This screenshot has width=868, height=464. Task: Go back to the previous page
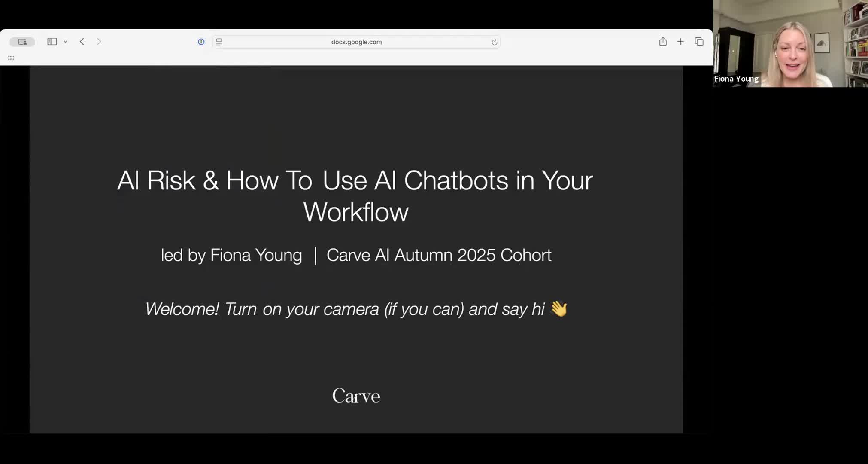click(x=82, y=42)
